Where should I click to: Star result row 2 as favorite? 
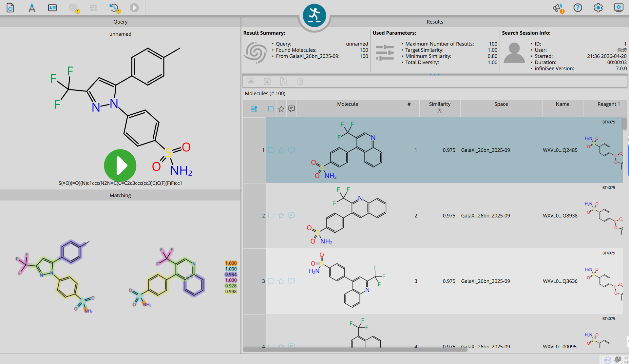point(281,216)
